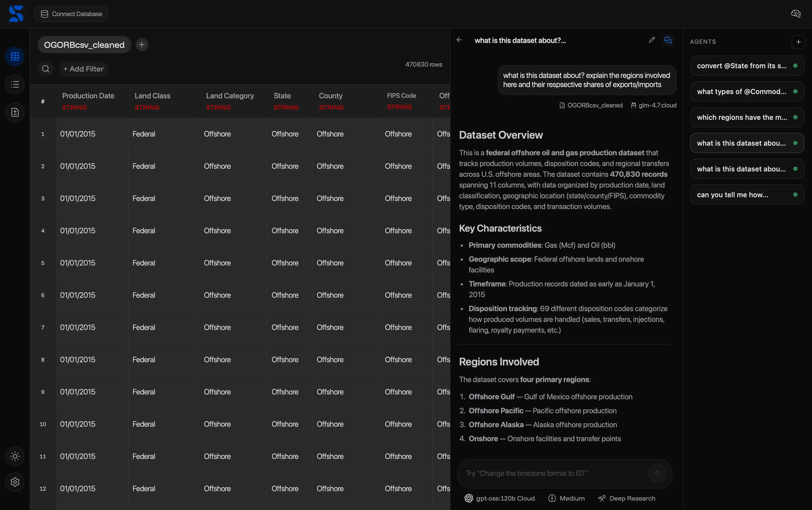
Task: Toggle Deep Research mode
Action: coord(627,498)
